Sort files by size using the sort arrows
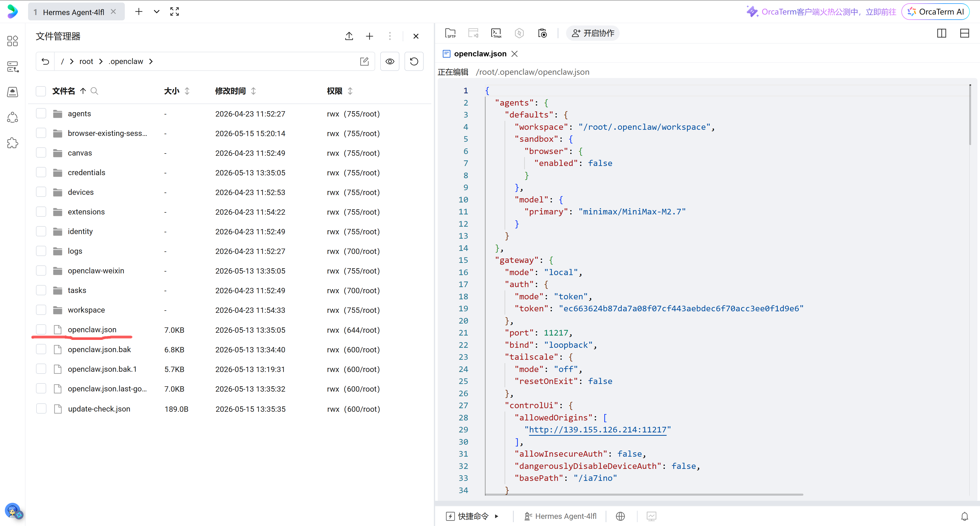 coord(187,91)
